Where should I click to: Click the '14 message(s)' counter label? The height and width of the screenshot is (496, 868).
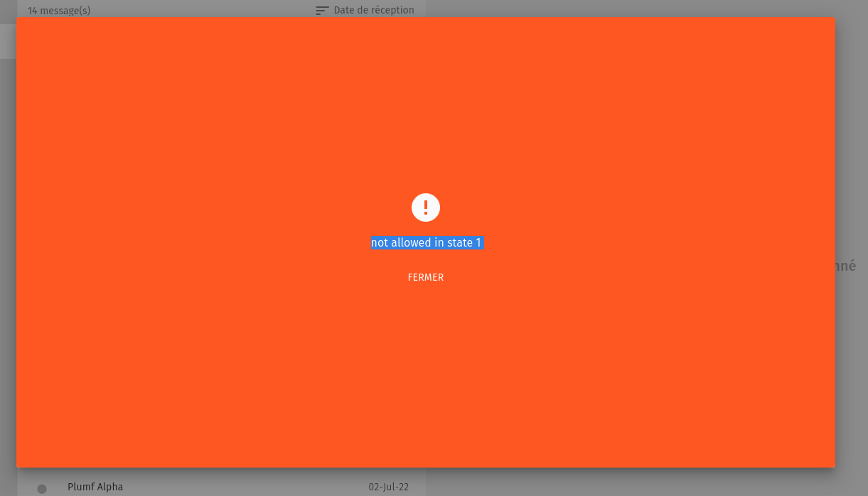click(59, 11)
